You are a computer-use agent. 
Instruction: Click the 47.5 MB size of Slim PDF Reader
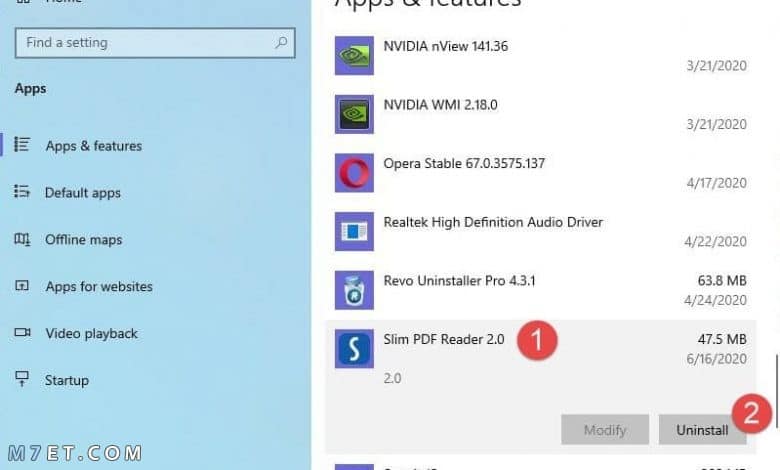pos(722,340)
